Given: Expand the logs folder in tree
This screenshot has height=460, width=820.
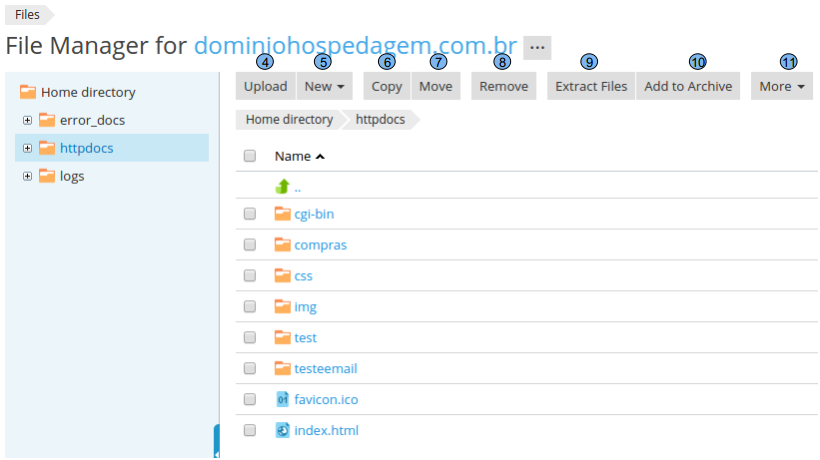Looking at the screenshot, I should point(27,176).
